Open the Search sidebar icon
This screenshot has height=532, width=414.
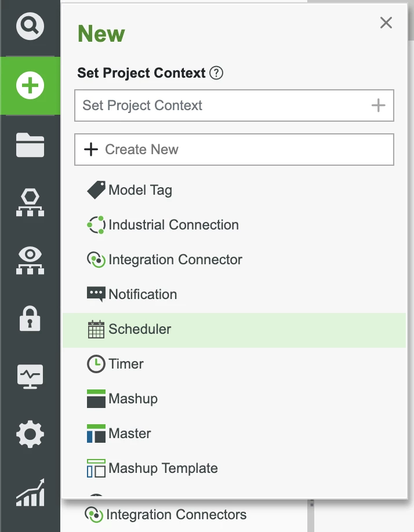tap(30, 26)
